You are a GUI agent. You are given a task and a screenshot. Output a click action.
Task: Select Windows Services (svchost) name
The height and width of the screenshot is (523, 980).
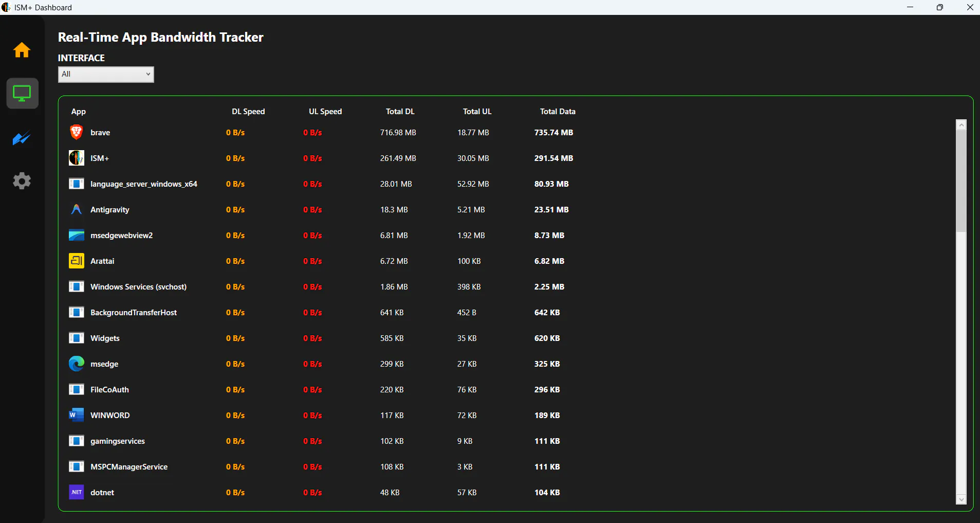139,287
